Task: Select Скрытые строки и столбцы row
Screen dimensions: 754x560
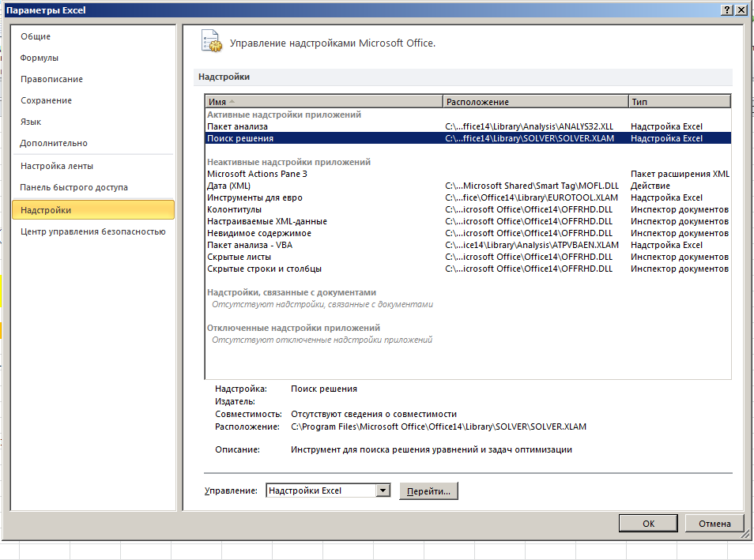Action: click(x=469, y=269)
